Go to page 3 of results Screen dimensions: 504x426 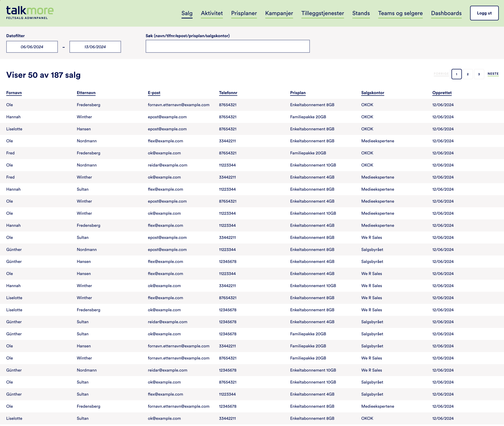479,74
